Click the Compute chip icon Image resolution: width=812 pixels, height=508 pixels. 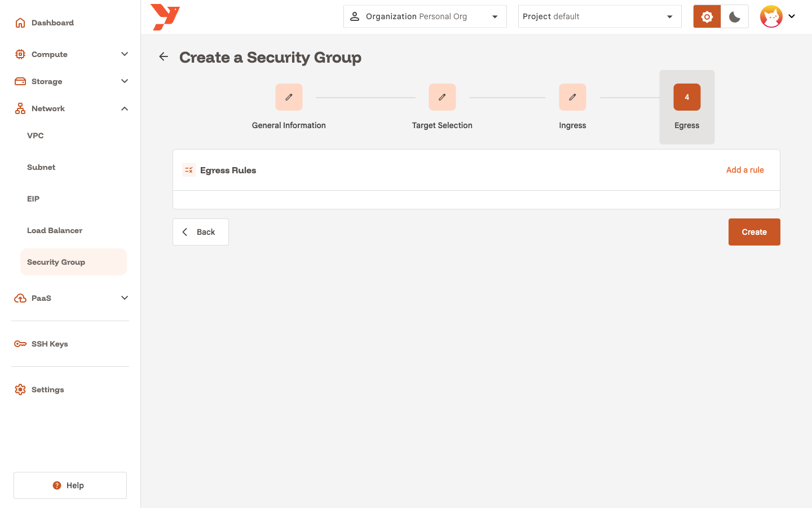click(20, 54)
